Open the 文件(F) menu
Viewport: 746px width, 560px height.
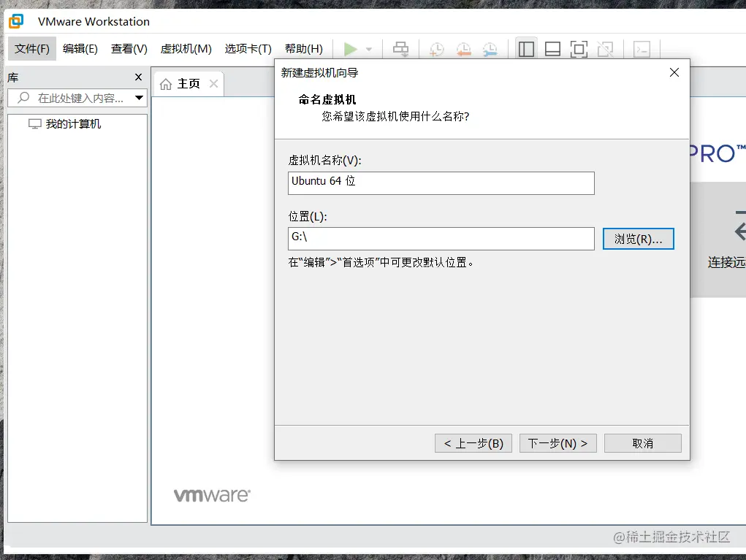pyautogui.click(x=32, y=48)
